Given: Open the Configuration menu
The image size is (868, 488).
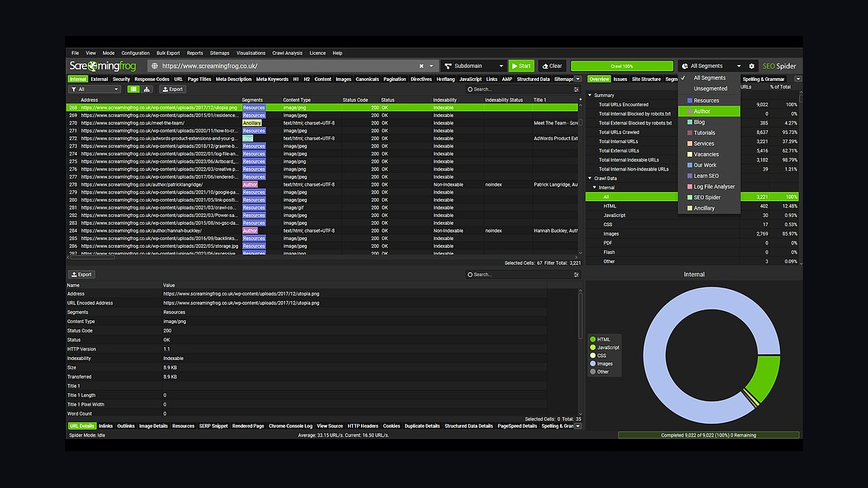Looking at the screenshot, I should click(135, 53).
